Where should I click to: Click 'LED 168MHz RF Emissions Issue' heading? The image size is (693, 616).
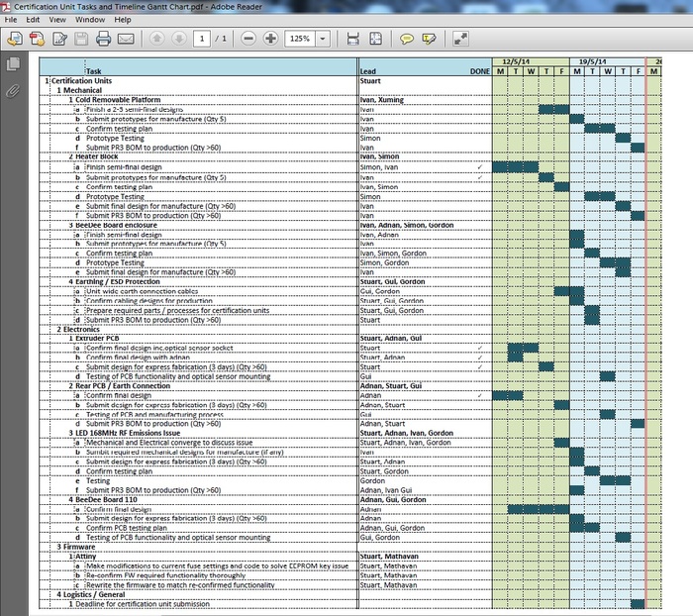(128, 433)
